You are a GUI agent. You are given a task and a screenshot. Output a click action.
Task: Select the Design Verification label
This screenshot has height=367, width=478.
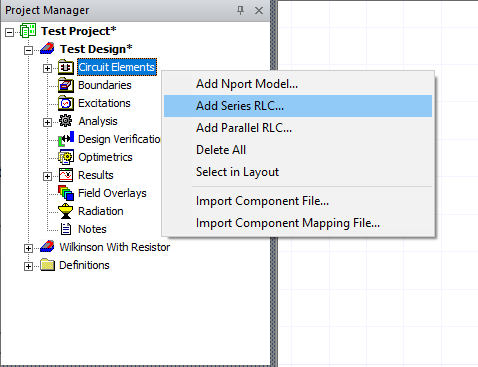pyautogui.click(x=119, y=139)
